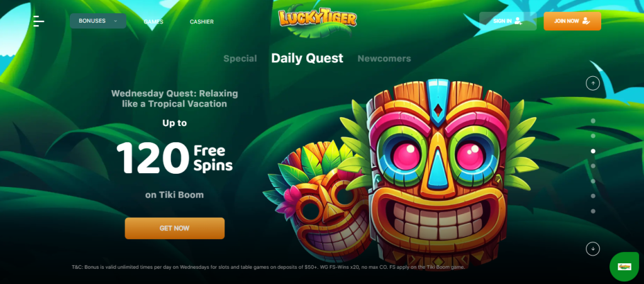
Task: Select the second slide indicator dot
Action: pos(593,136)
